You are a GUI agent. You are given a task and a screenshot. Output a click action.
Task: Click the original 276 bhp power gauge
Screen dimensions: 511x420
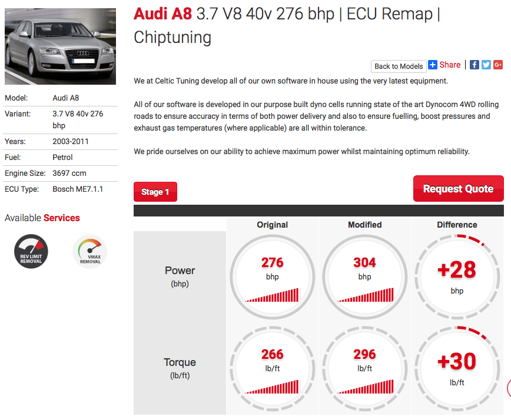[273, 277]
